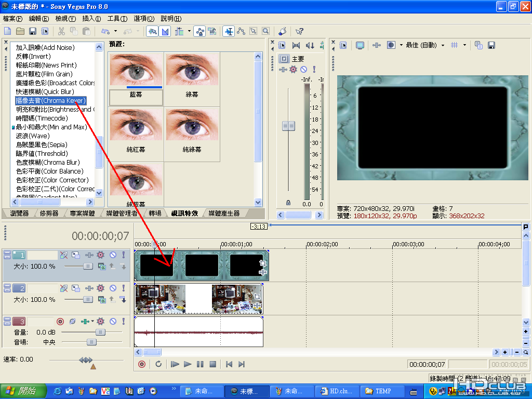532x399 pixels.
Task: Copy preview snapshot to clipboard icon
Action: point(478,45)
